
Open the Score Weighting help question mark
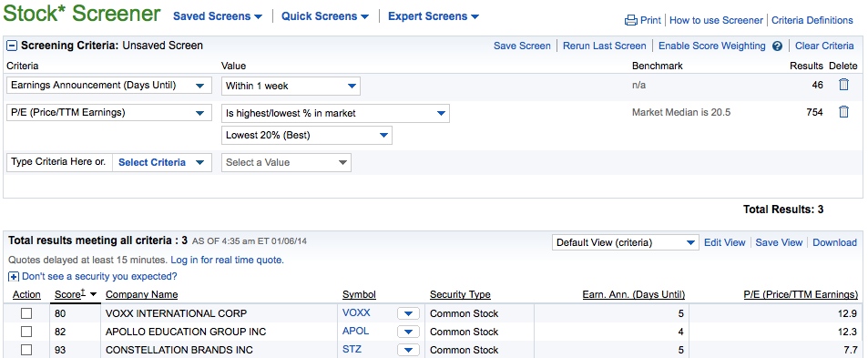(x=777, y=46)
